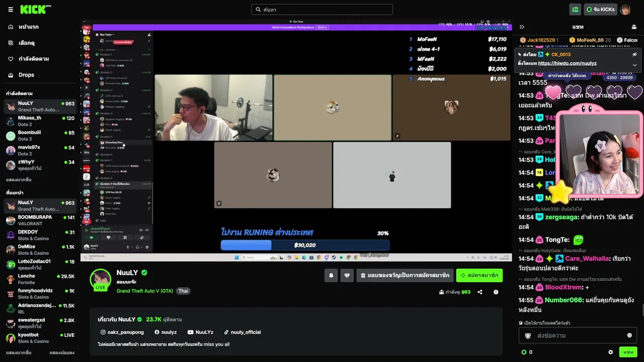
Task: Click มอบของขวัญเป็นการสมัครสมาชิก gift button
Action: [405, 276]
